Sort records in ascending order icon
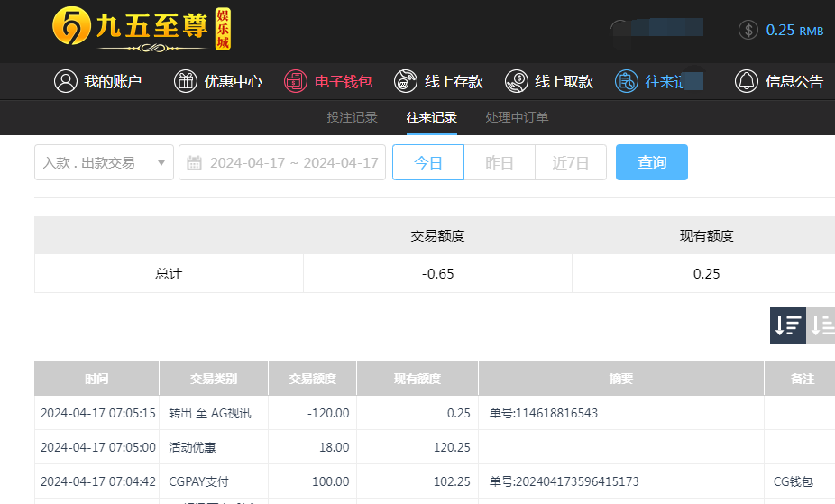The image size is (835, 504). (821, 325)
